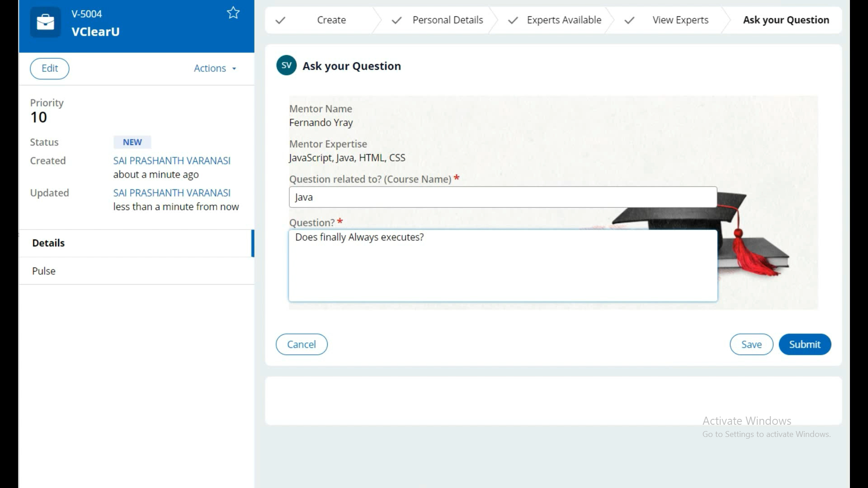Go to Ask your Question step

point(786,20)
